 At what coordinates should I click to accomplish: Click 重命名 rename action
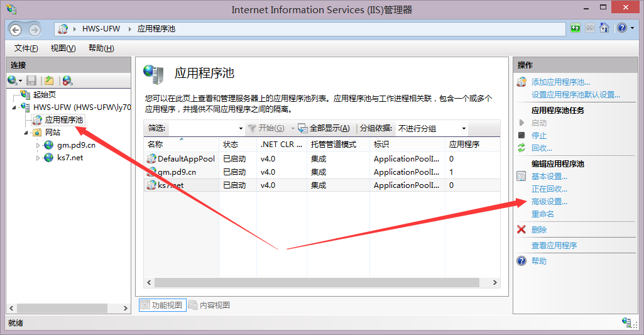(543, 214)
